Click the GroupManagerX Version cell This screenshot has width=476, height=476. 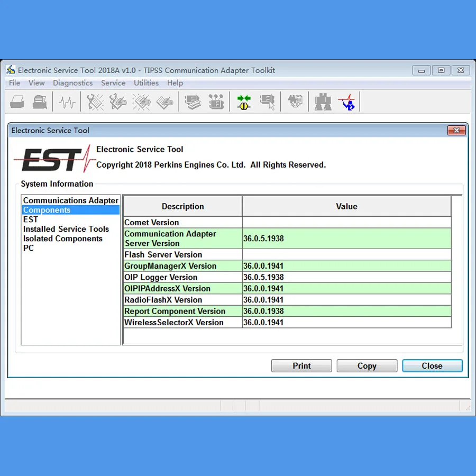(x=183, y=266)
